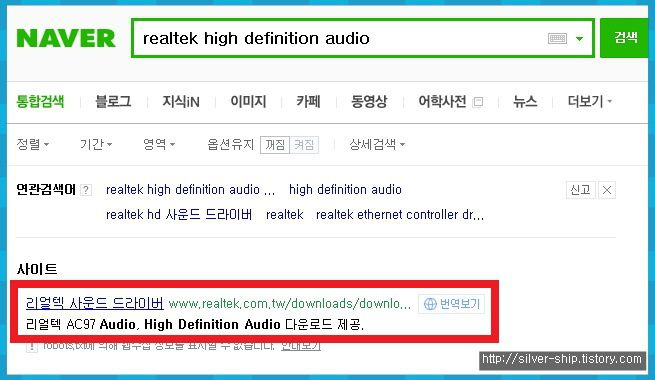Set 옵션유지 to 켜짐

(304, 145)
